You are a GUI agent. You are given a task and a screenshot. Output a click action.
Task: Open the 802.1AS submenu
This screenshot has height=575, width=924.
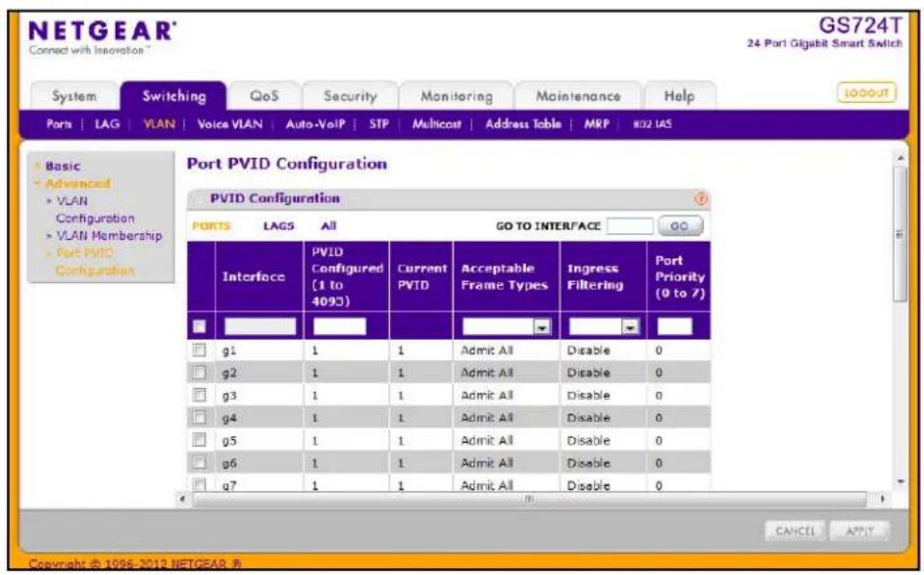tap(653, 124)
